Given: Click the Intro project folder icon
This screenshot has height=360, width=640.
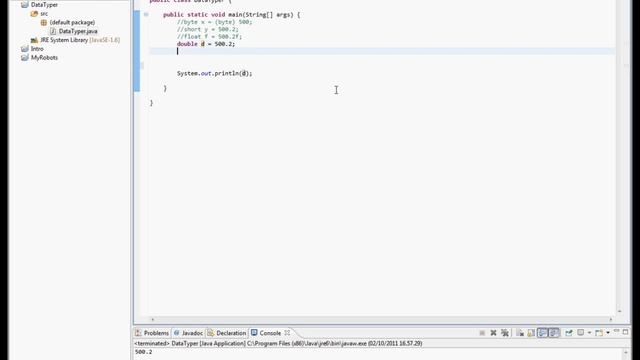Looking at the screenshot, I should [25, 49].
